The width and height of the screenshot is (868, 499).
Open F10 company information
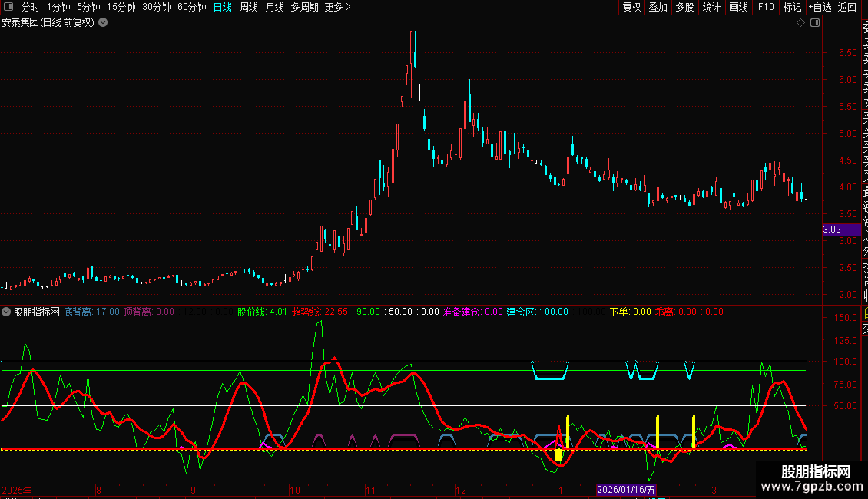[x=766, y=7]
